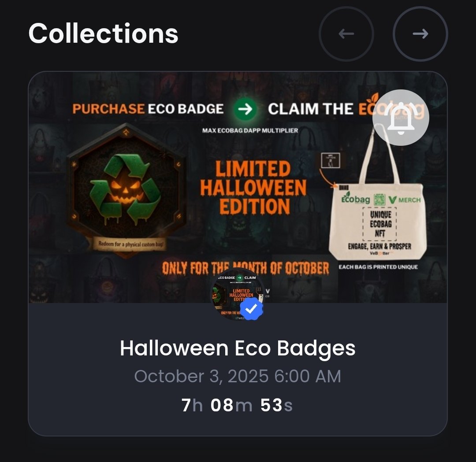
Task: Click the countdown timer 7h 08m 53s
Action: 238,405
